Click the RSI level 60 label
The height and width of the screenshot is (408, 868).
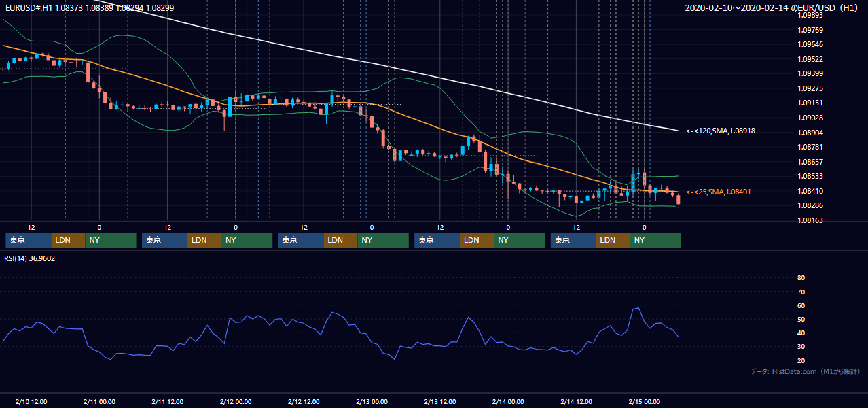(x=801, y=305)
